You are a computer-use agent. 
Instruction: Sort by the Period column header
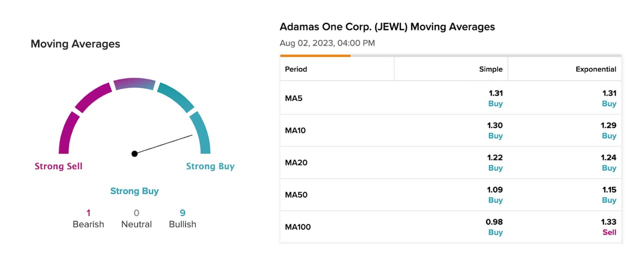pos(296,69)
